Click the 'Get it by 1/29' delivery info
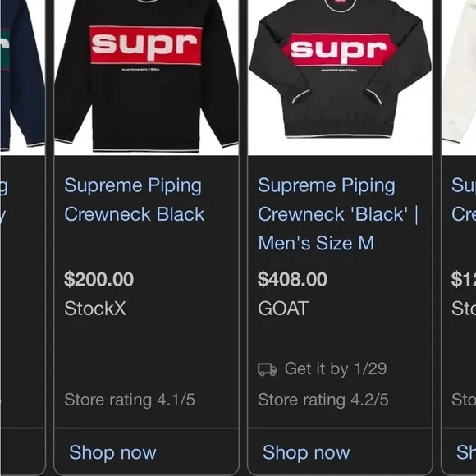 click(322, 368)
